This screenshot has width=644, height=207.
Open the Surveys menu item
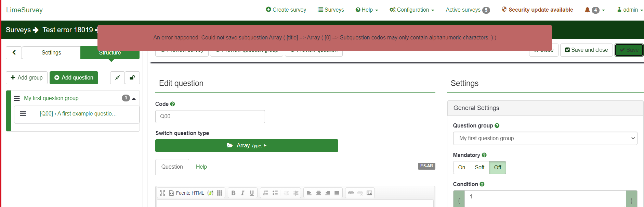coord(331,10)
